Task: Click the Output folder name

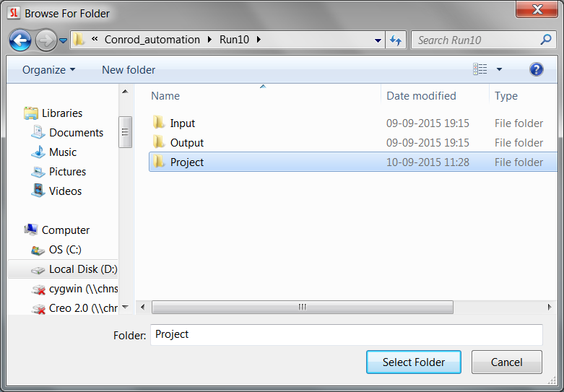Action: point(187,143)
